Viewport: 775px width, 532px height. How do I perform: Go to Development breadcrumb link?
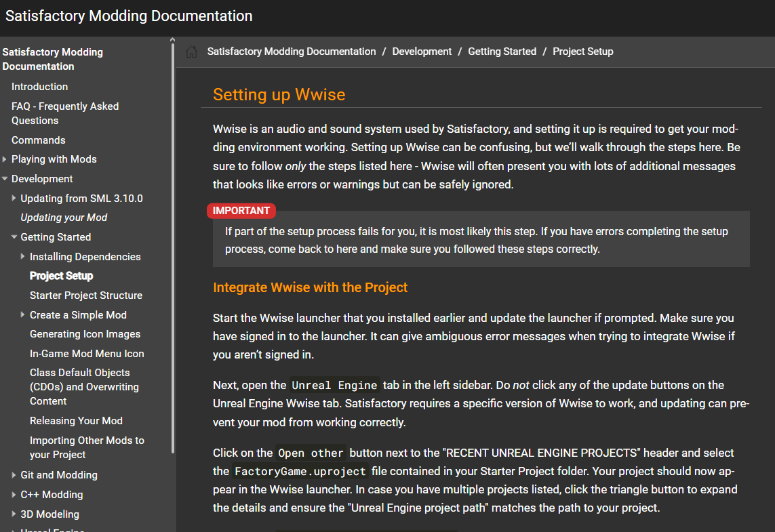[422, 52]
